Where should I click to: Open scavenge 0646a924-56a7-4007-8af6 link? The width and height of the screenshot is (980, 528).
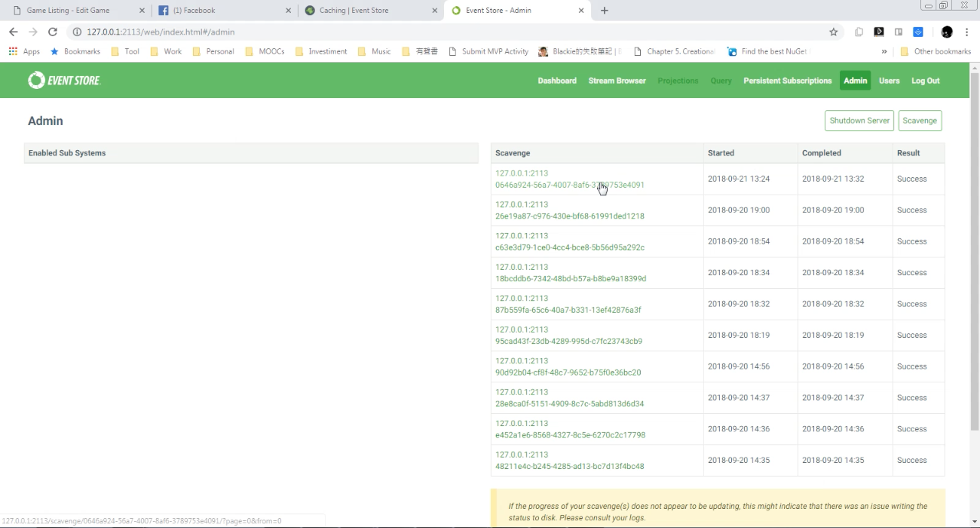coord(570,179)
